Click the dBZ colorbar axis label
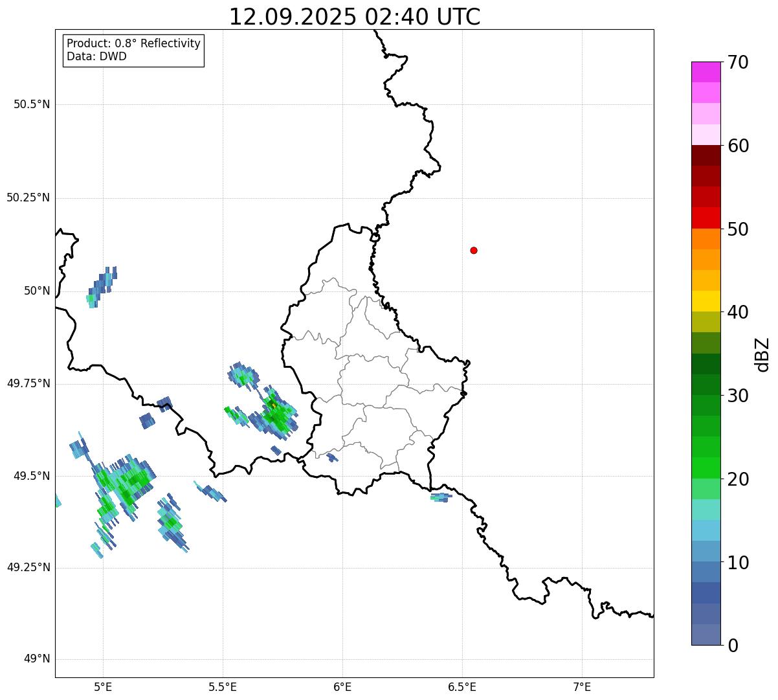 tap(763, 354)
